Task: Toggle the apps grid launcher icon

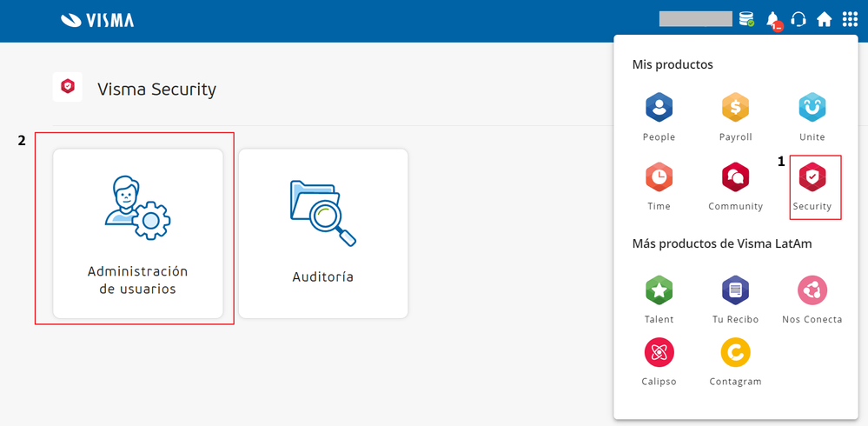Action: coord(850,19)
